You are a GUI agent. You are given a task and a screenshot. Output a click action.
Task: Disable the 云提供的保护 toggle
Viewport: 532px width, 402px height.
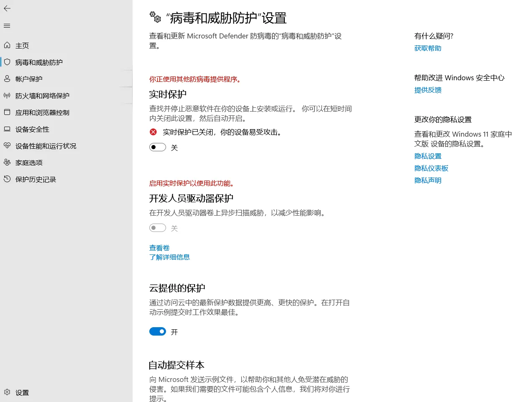pos(158,331)
